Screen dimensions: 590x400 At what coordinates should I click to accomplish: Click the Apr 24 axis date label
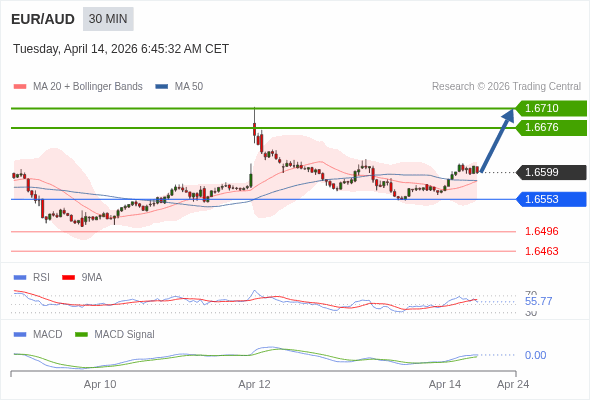[513, 384]
